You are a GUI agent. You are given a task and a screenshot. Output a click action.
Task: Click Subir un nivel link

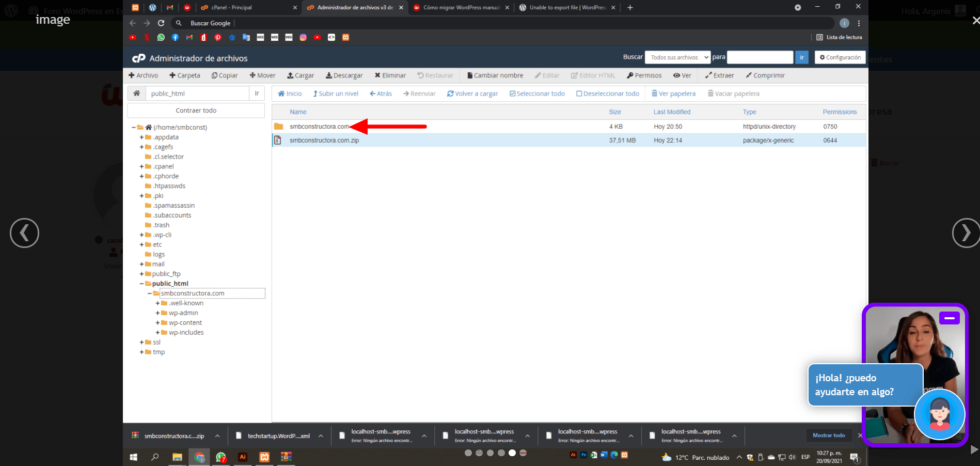336,94
